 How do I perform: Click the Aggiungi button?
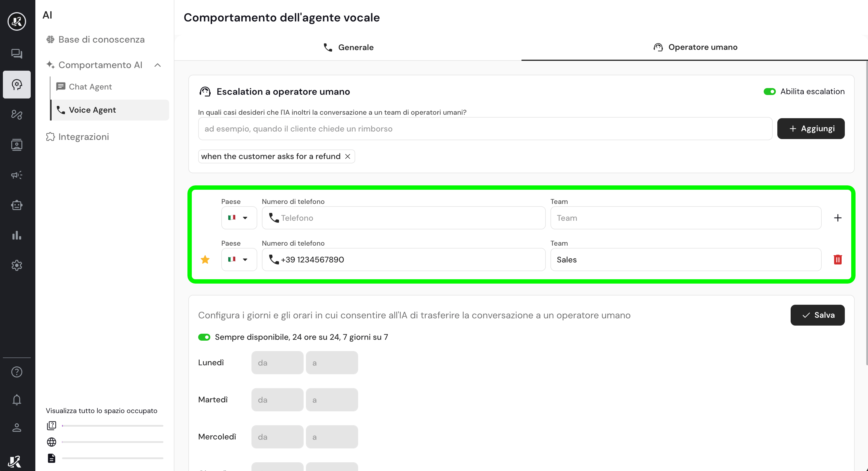pos(810,128)
